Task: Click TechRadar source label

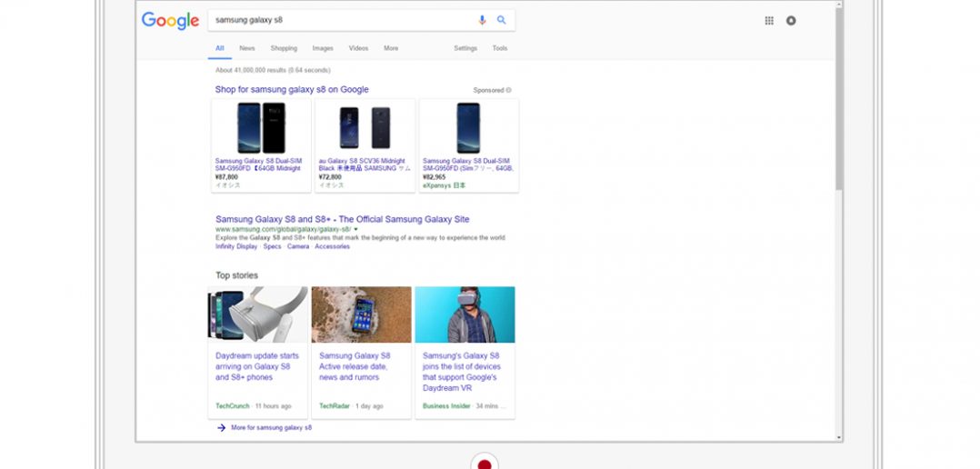Action: click(335, 406)
